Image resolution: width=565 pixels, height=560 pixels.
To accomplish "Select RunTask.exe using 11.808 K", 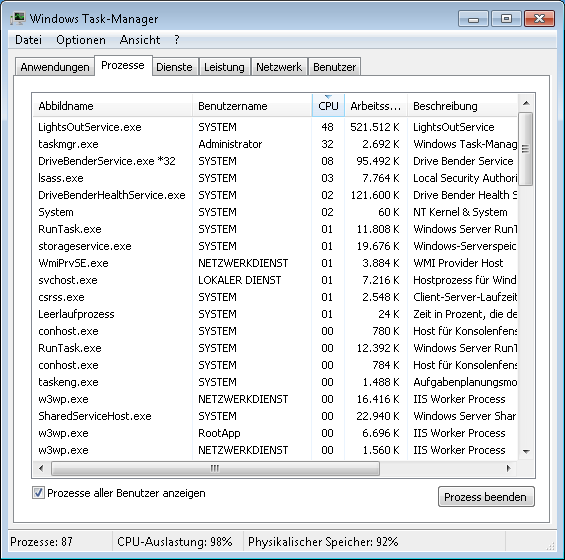I will (275, 229).
